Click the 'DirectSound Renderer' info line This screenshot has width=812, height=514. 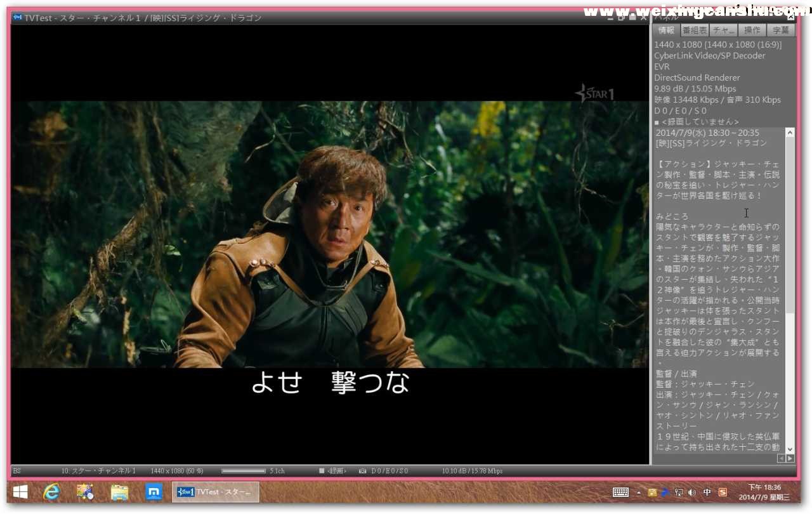(x=697, y=78)
